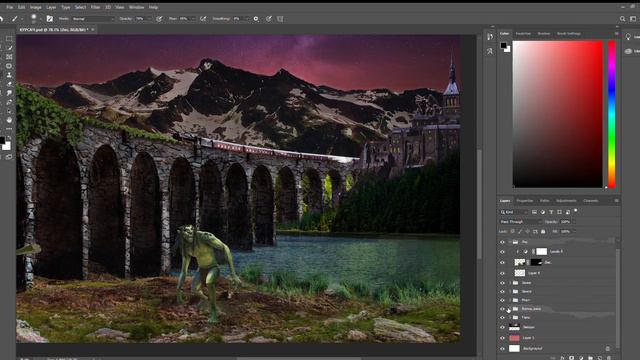Open the Edit Toolbar three-dots icon
Image resolution: width=640 pixels, height=360 pixels.
[x=9, y=129]
